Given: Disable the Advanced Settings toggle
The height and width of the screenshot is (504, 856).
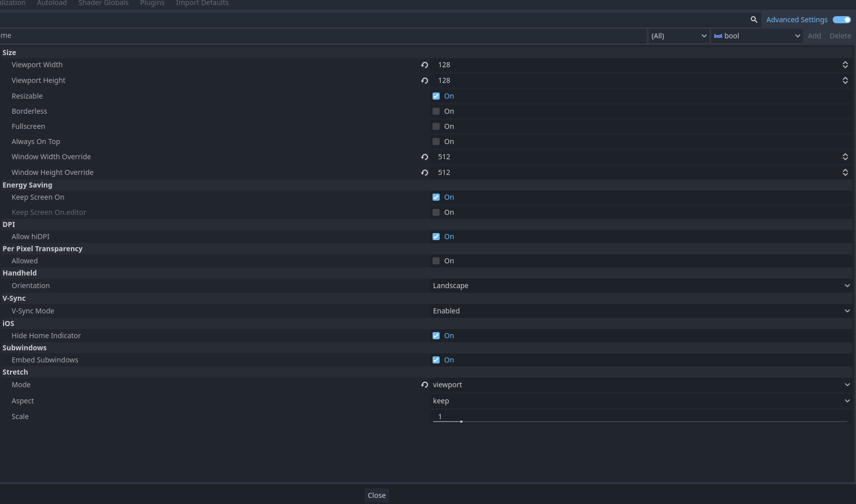Looking at the screenshot, I should pyautogui.click(x=841, y=19).
